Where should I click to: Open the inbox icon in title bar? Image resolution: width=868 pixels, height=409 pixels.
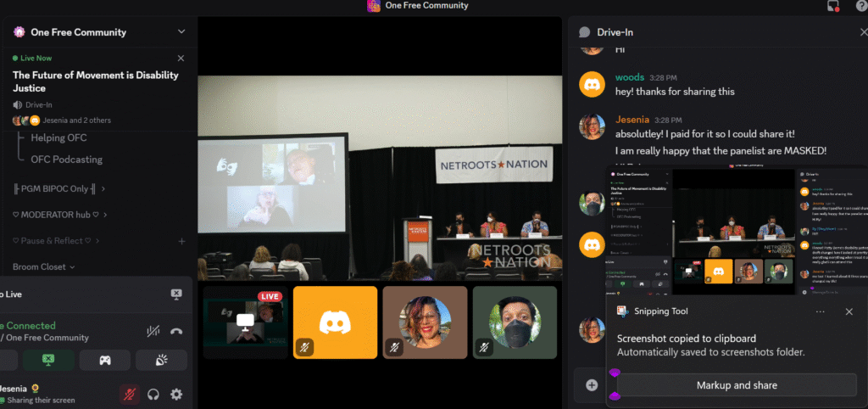(832, 6)
